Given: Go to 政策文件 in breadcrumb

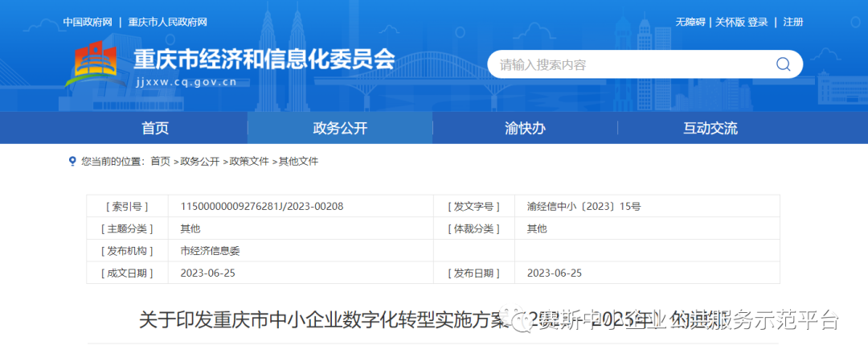Looking at the screenshot, I should click(248, 161).
